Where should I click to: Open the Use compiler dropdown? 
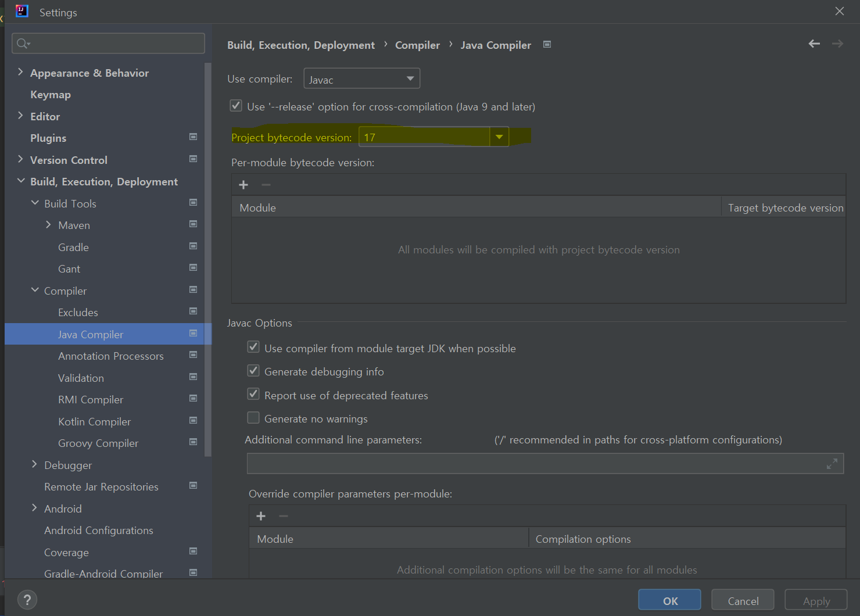(x=409, y=78)
